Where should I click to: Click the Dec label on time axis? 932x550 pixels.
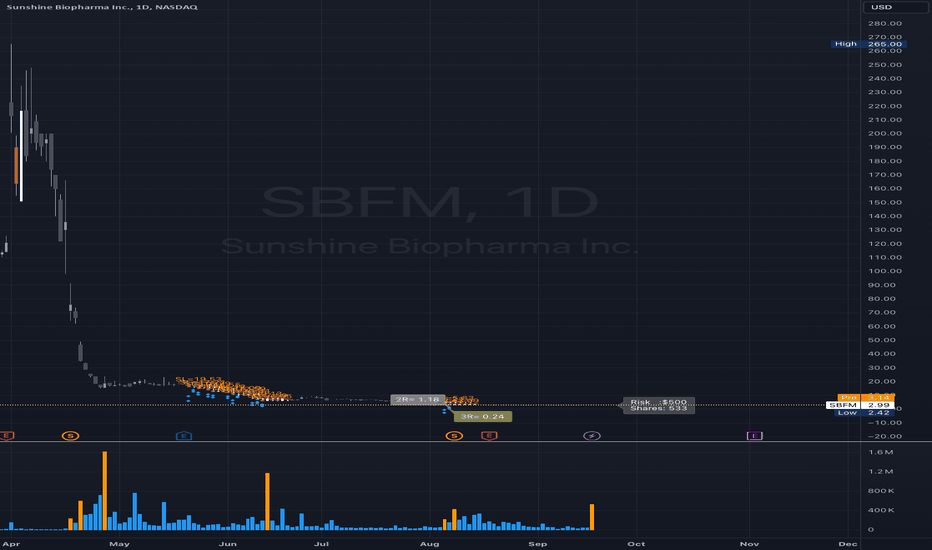coord(848,544)
